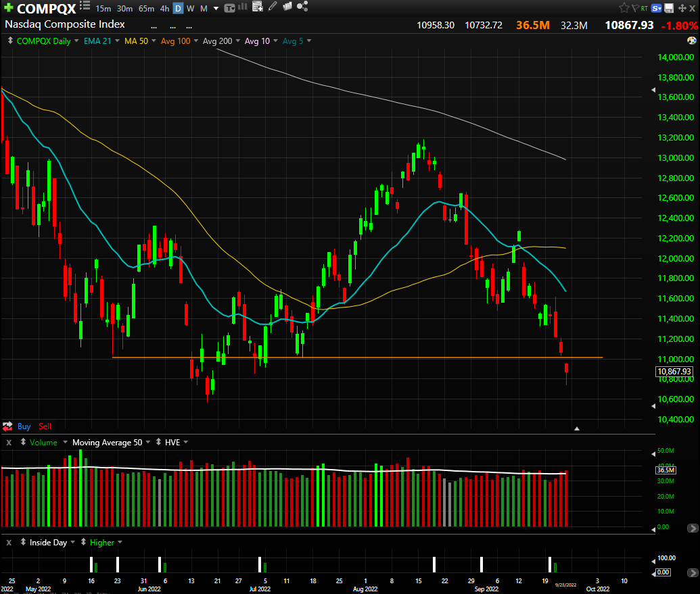The image size is (700, 594).
Task: Open the Higher indicator dropdown
Action: tap(120, 542)
